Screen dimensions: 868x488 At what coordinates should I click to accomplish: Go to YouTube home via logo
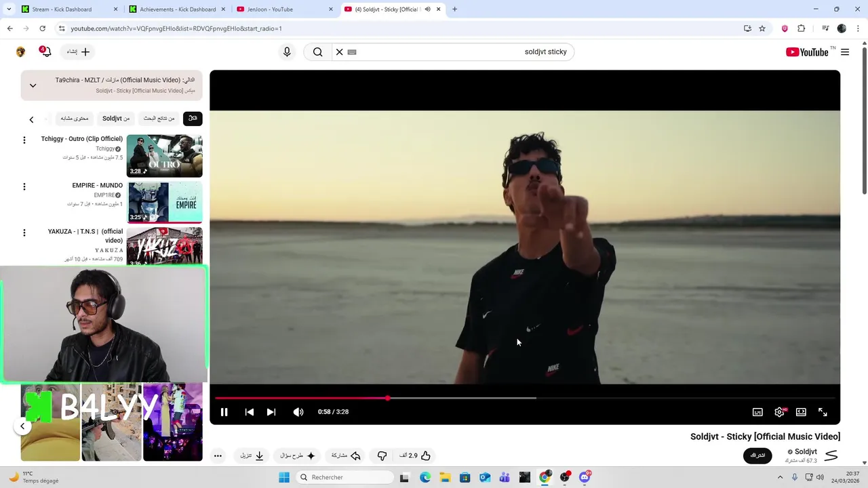click(x=807, y=52)
